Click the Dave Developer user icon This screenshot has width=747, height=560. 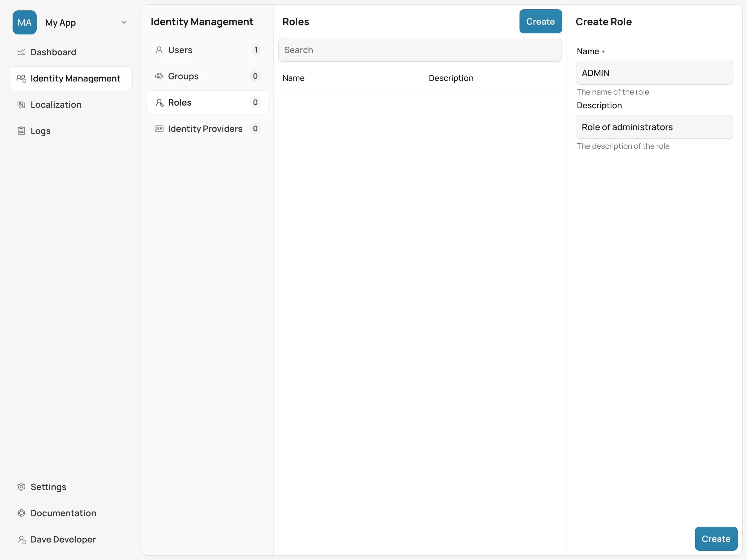[22, 539]
